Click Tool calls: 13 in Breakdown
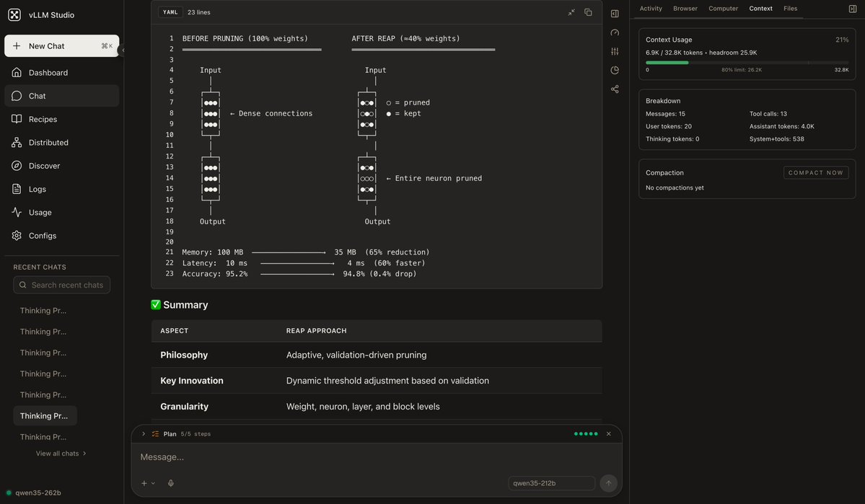This screenshot has width=865, height=504. (768, 114)
